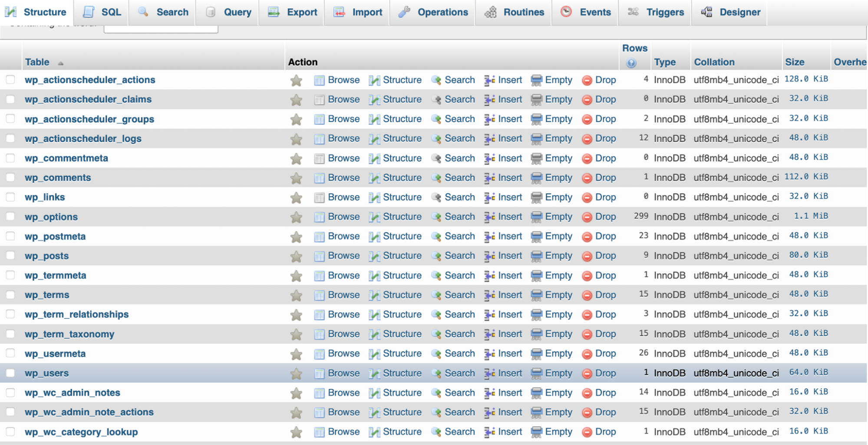The width and height of the screenshot is (868, 445).
Task: Open the wp_usermeta table link
Action: (55, 353)
